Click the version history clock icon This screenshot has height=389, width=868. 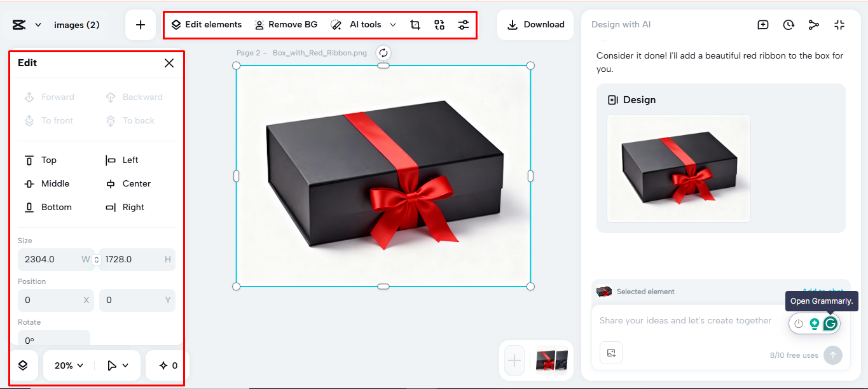(x=789, y=24)
